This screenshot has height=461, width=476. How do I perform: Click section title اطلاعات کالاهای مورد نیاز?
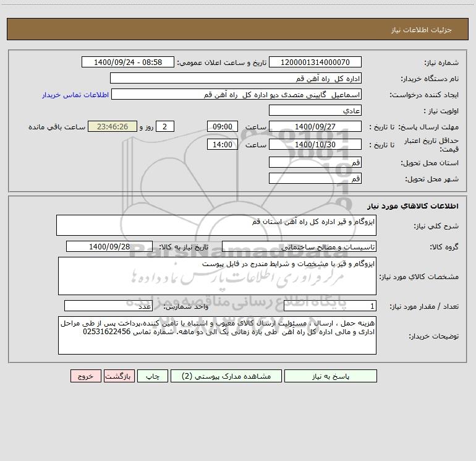[x=413, y=206]
